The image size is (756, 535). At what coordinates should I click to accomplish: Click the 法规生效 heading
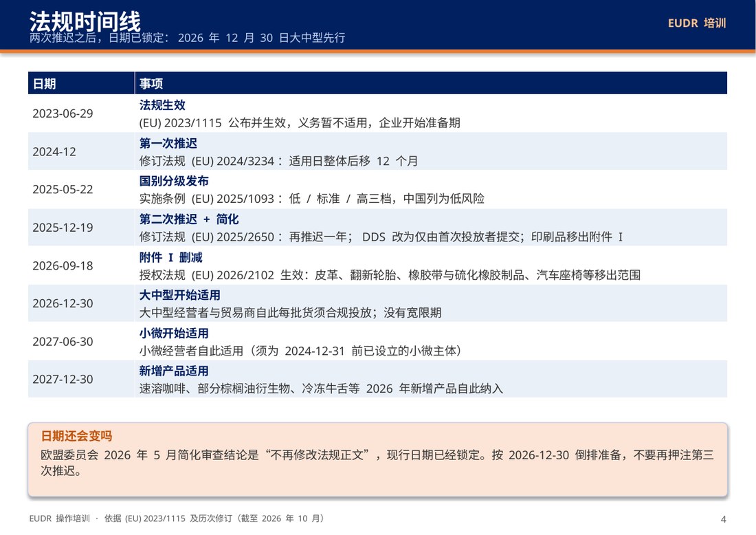tap(162, 105)
